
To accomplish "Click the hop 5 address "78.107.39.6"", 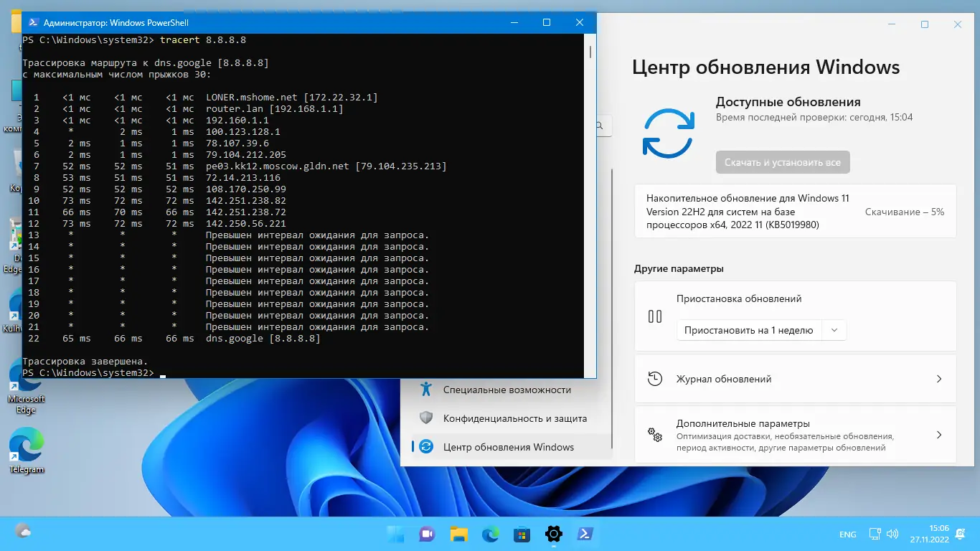I will 237,143.
